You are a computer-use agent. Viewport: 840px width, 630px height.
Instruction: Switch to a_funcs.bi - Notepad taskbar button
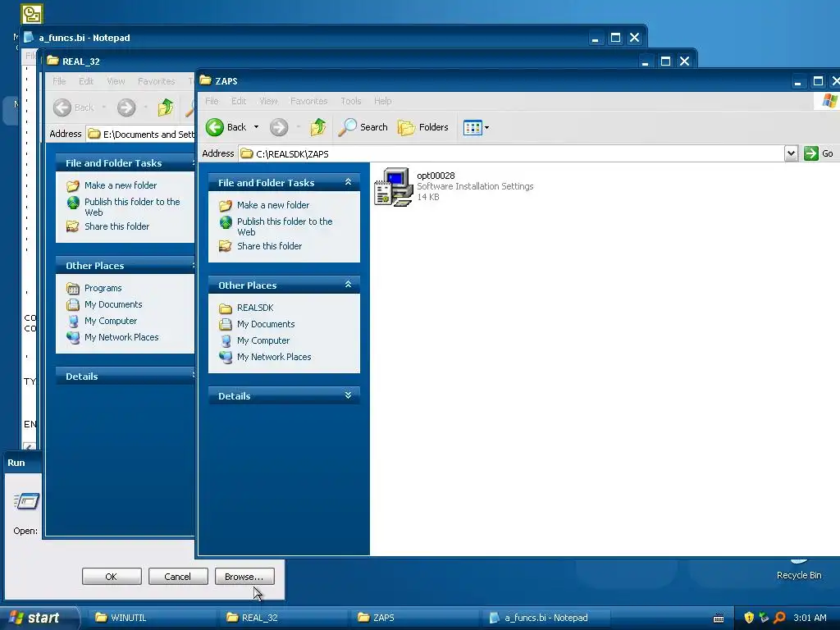pos(546,618)
